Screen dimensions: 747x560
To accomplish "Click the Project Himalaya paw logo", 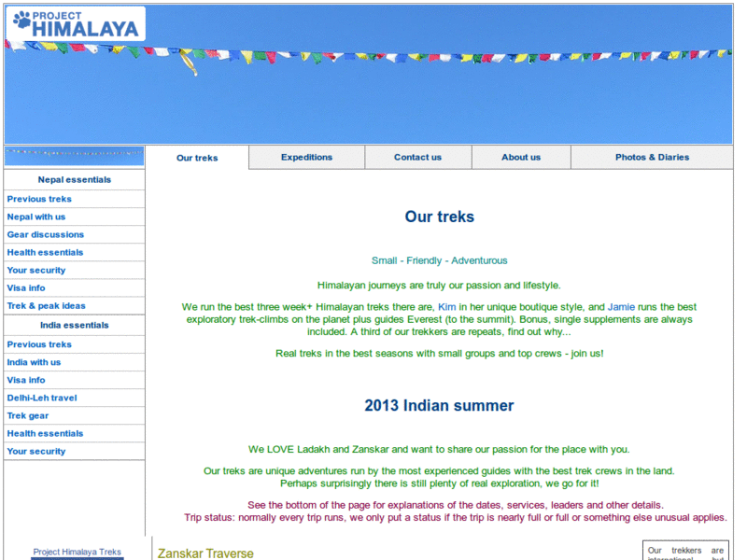I will pos(76,24).
